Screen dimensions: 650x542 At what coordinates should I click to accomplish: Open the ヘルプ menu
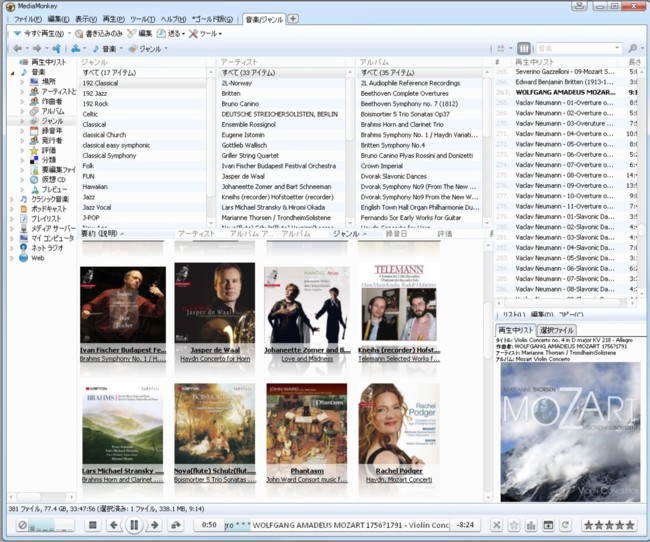click(173, 19)
